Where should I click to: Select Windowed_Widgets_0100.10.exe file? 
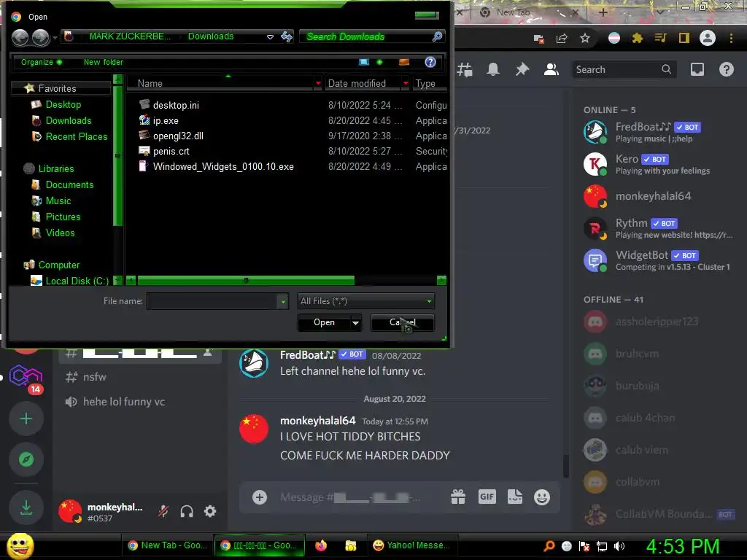pyautogui.click(x=223, y=167)
